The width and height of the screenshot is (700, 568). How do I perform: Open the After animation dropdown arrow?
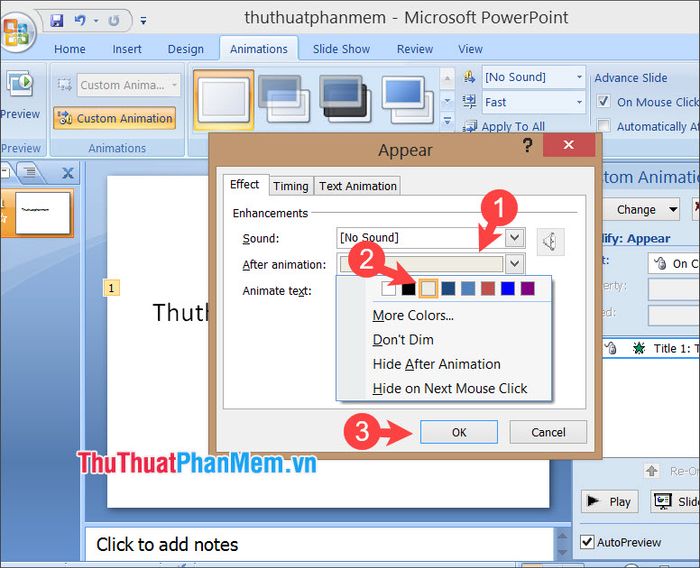pos(515,263)
